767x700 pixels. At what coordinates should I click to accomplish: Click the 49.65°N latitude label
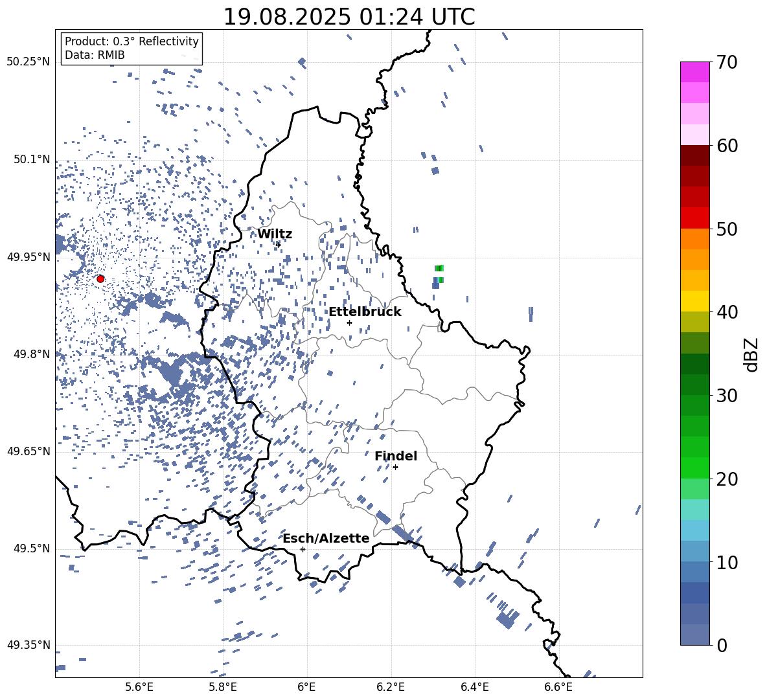coord(29,451)
